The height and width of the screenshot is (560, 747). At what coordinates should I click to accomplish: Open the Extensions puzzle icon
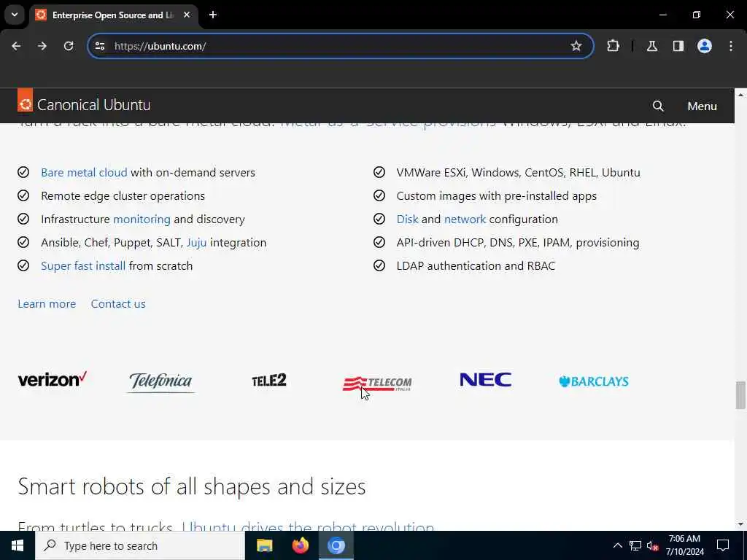(x=613, y=46)
